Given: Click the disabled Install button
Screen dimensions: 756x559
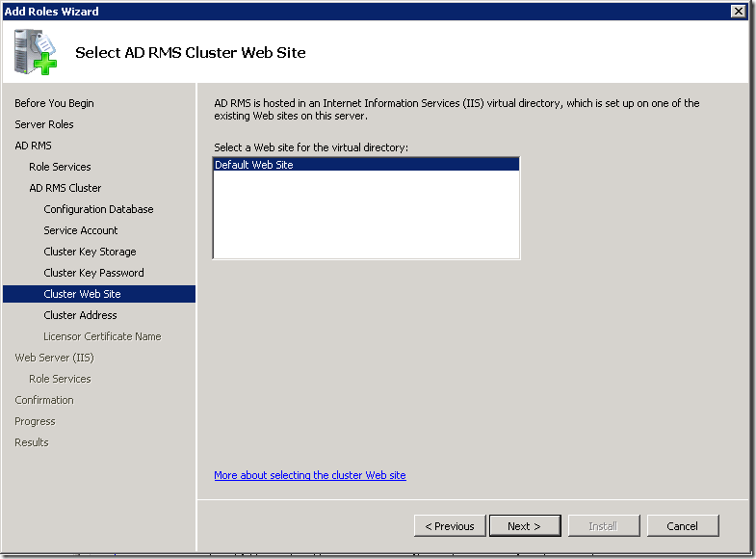Looking at the screenshot, I should [604, 526].
